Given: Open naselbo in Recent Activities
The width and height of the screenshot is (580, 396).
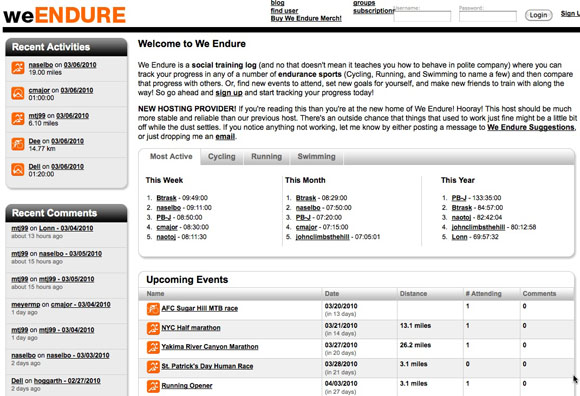Looking at the screenshot, I should pos(41,65).
